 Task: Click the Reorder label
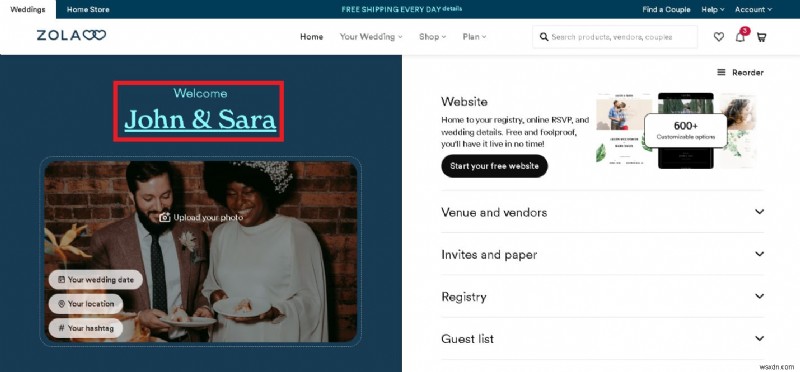[x=747, y=72]
